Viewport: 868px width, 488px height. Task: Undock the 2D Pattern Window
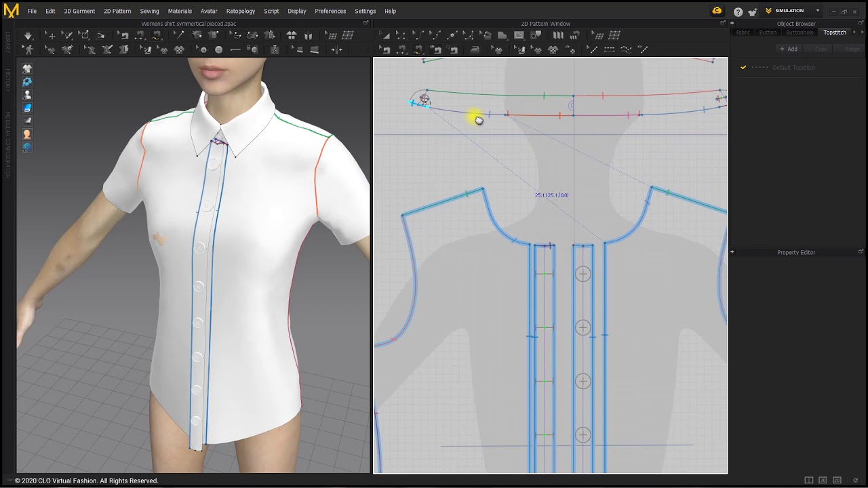pyautogui.click(x=723, y=23)
